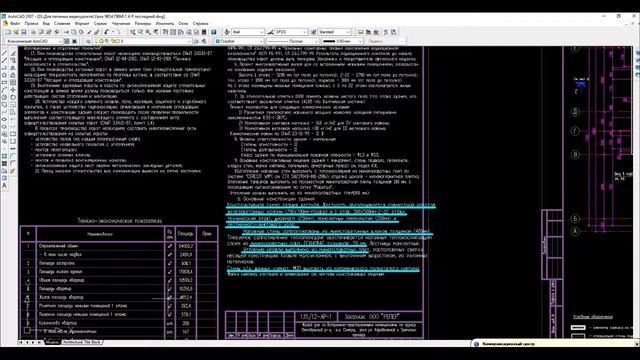Open the Размеры menu

click(143, 24)
